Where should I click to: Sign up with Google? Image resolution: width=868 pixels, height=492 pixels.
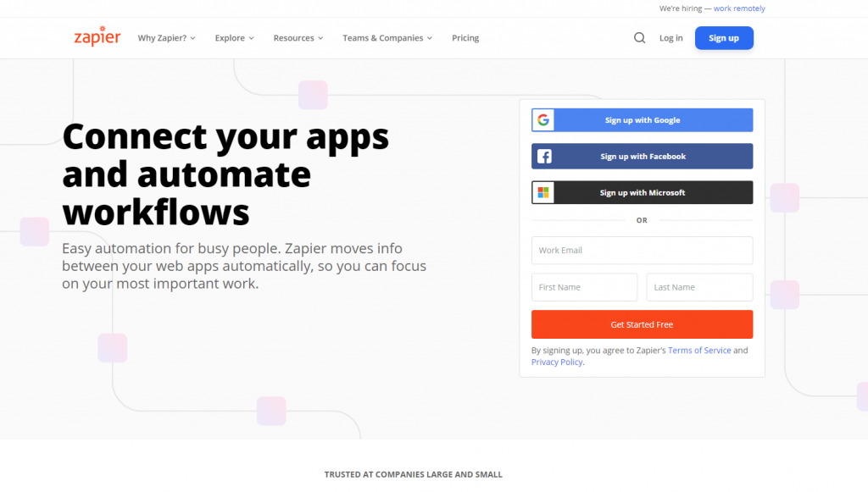643,120
